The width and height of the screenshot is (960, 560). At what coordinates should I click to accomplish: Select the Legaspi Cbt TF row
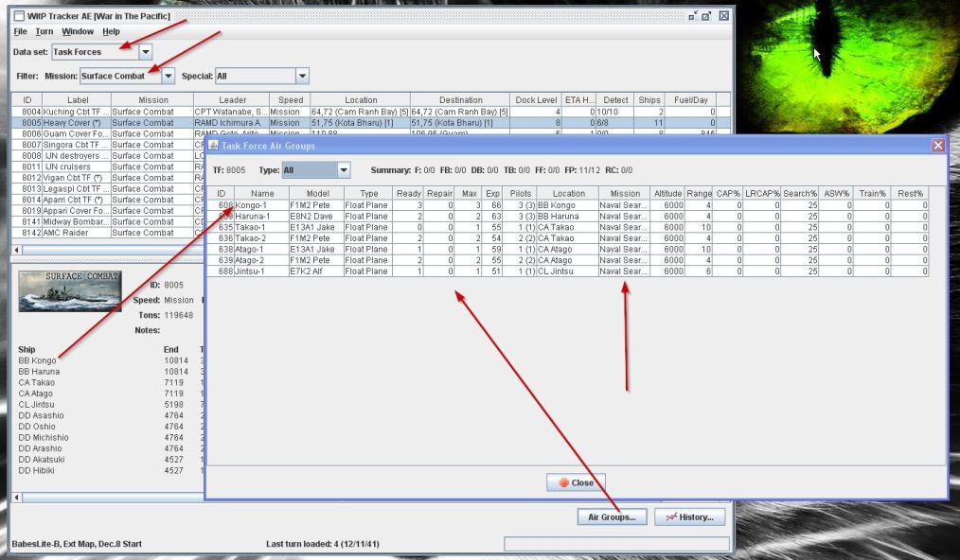point(109,188)
